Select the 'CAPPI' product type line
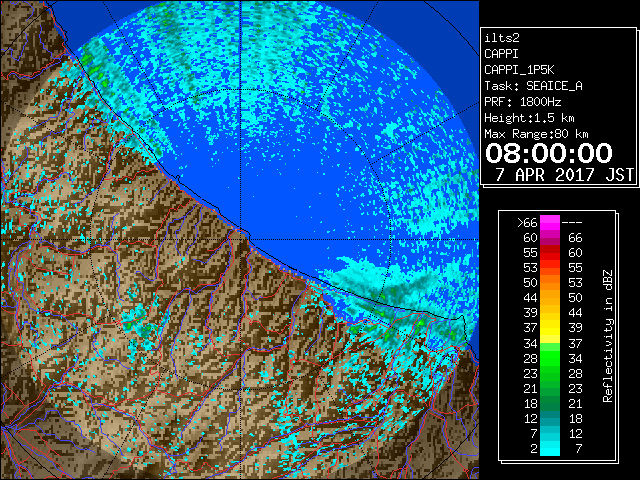The image size is (640, 480). (501, 54)
